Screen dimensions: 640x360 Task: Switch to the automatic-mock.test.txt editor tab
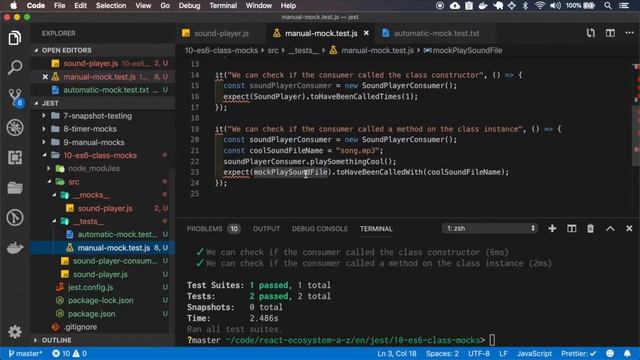tap(436, 33)
